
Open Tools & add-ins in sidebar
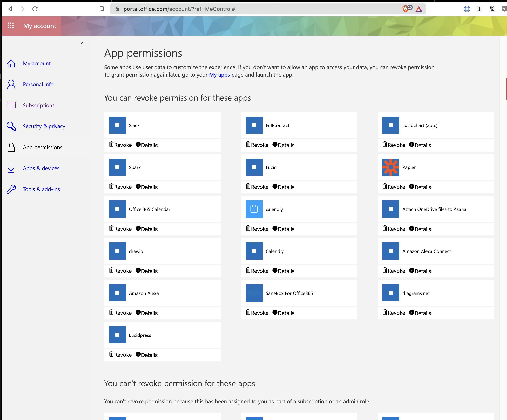(x=41, y=189)
